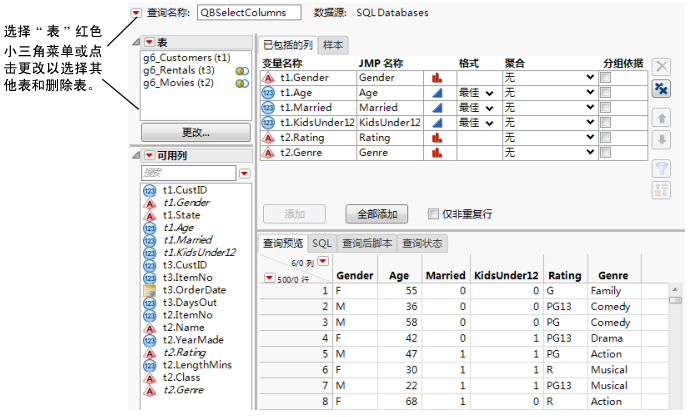692x417 pixels.
Task: Toggle group by checkbox for t1.Gender
Action: [606, 78]
